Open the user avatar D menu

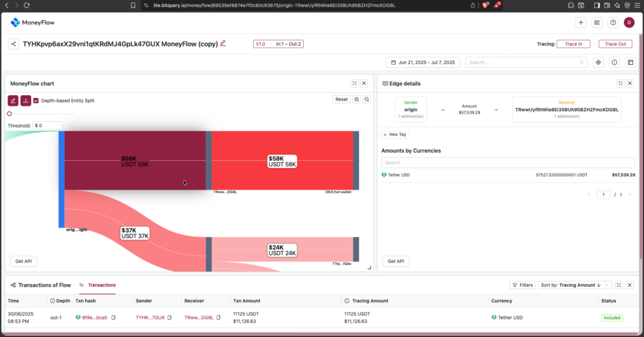click(x=629, y=23)
